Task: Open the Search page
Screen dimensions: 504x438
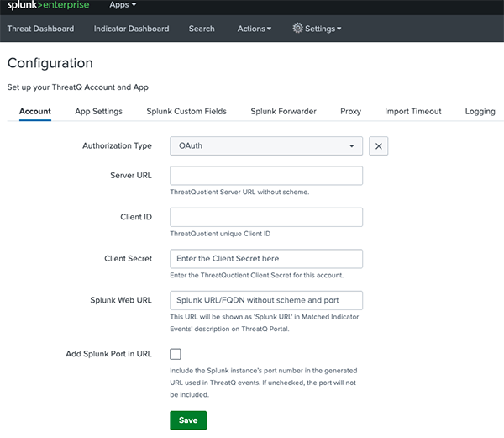Action: click(x=202, y=29)
